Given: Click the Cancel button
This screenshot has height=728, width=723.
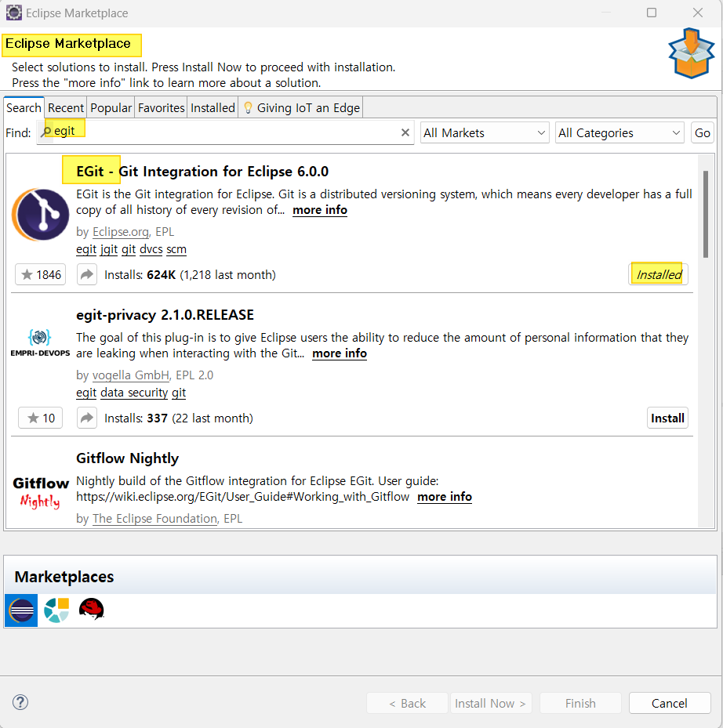Looking at the screenshot, I should click(x=670, y=703).
